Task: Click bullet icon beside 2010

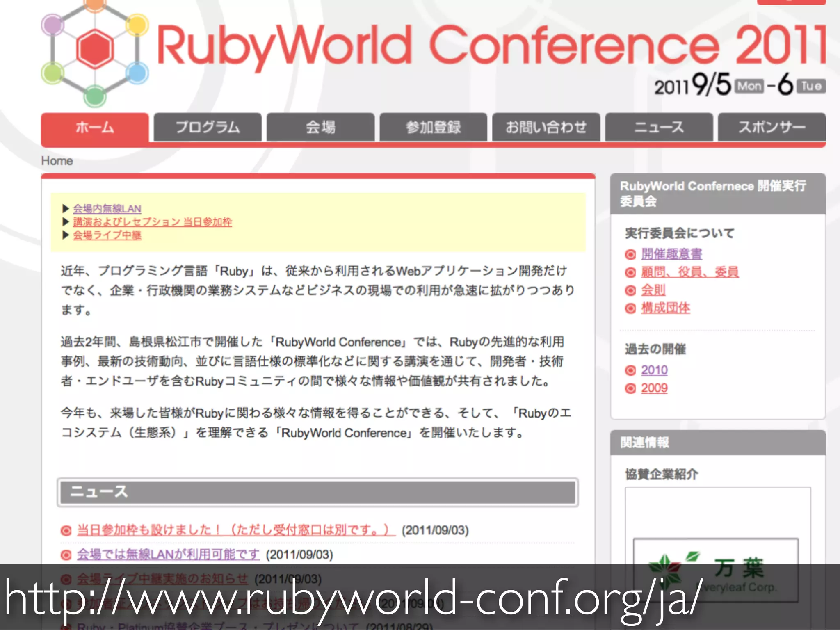Action: pyautogui.click(x=630, y=371)
